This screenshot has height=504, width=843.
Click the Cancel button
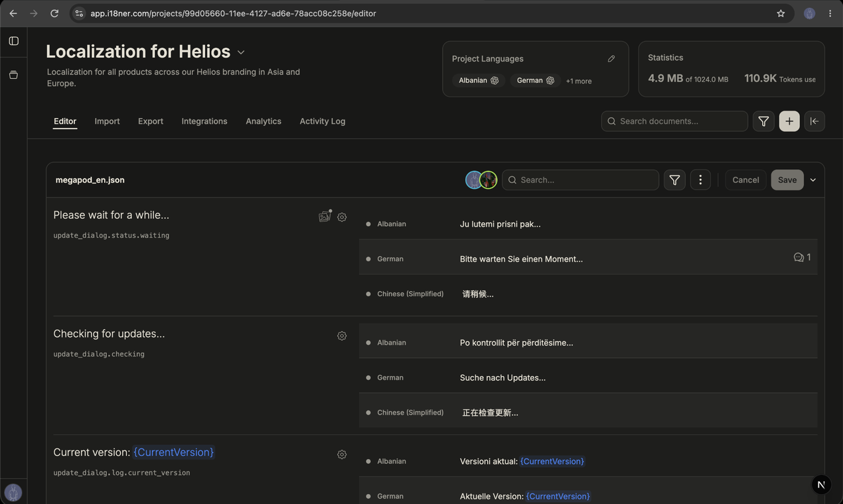coord(745,180)
